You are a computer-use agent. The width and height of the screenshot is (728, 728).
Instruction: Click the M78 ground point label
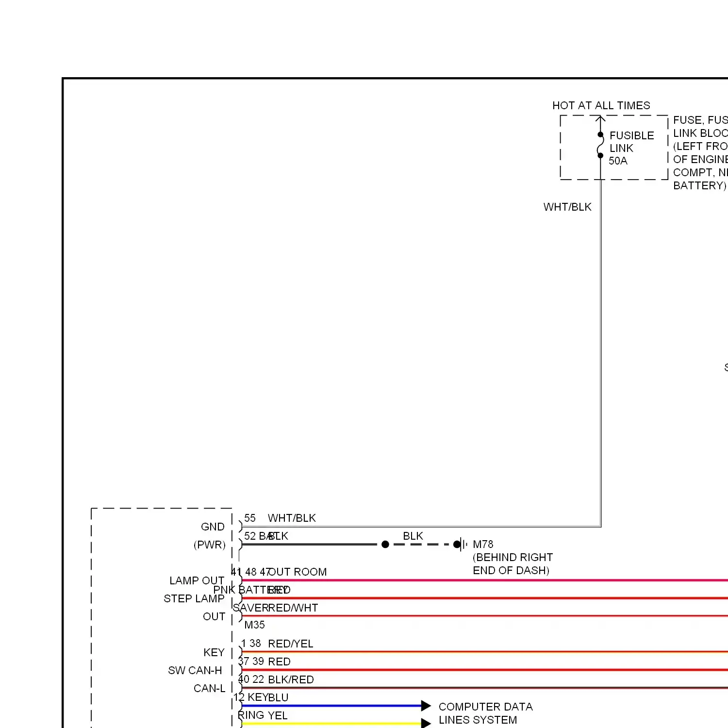pyautogui.click(x=483, y=544)
